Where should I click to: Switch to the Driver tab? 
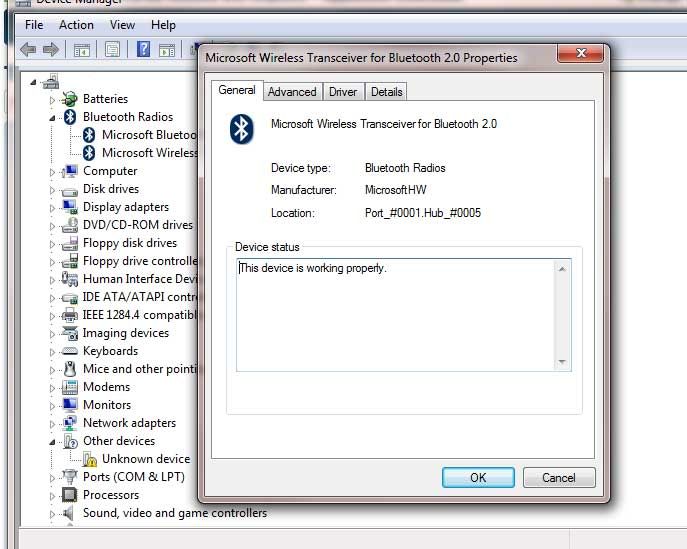click(343, 92)
